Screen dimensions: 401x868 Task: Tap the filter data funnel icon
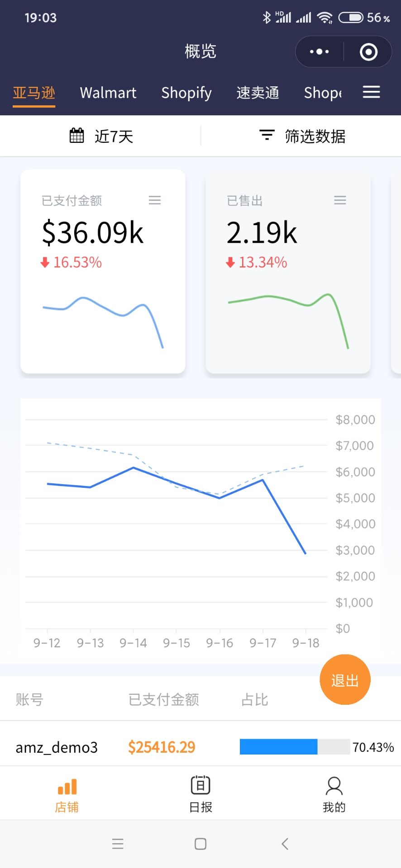point(267,135)
